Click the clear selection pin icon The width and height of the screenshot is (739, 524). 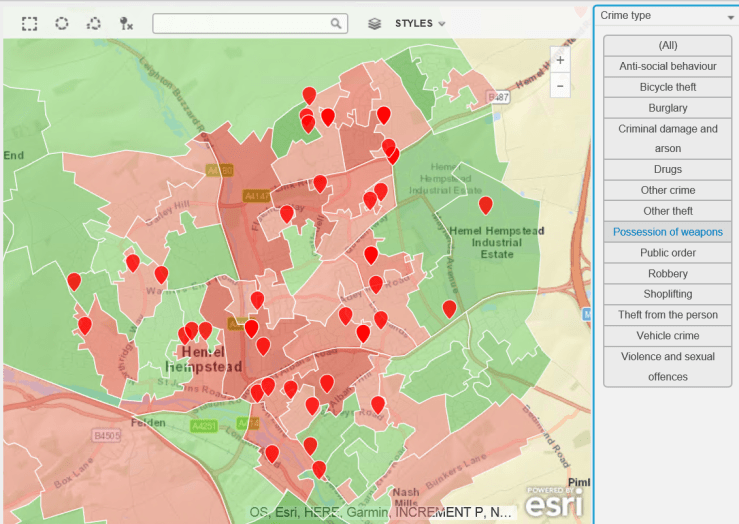pyautogui.click(x=126, y=23)
